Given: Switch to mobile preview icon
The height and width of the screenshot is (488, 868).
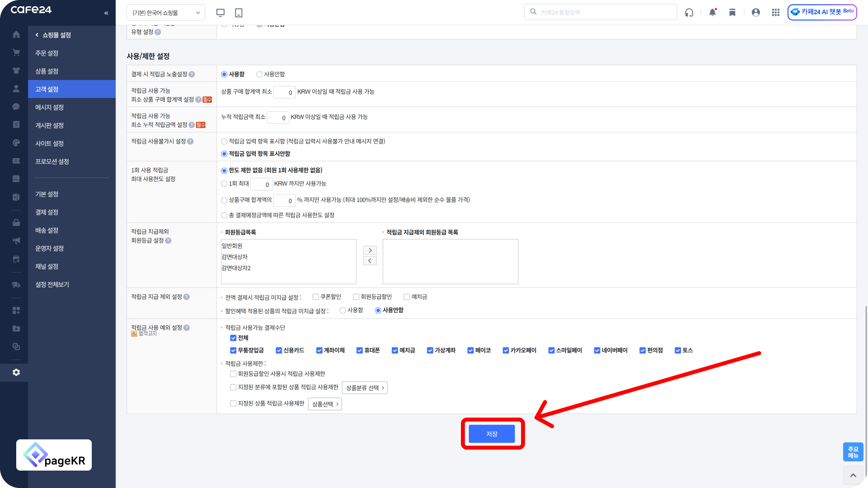Looking at the screenshot, I should click(239, 13).
